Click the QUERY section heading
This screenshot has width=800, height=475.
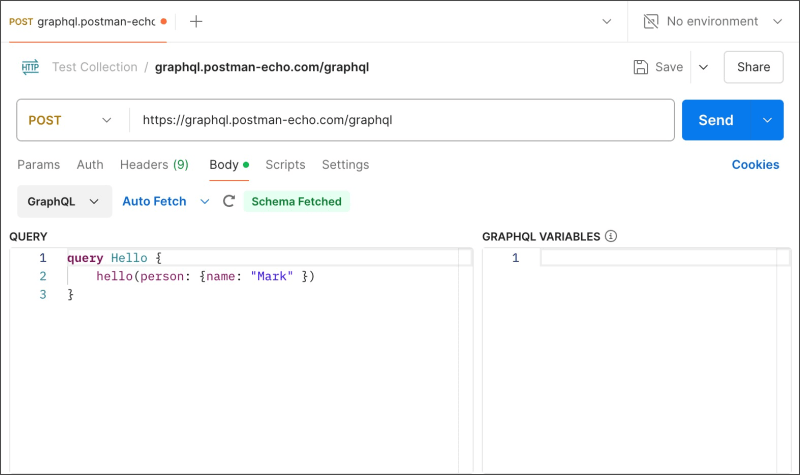coord(28,236)
